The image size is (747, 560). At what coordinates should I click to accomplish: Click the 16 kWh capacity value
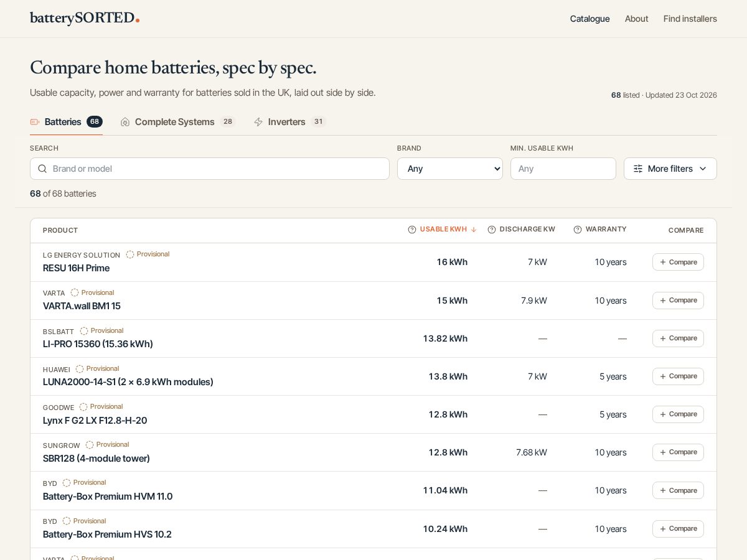tap(452, 262)
